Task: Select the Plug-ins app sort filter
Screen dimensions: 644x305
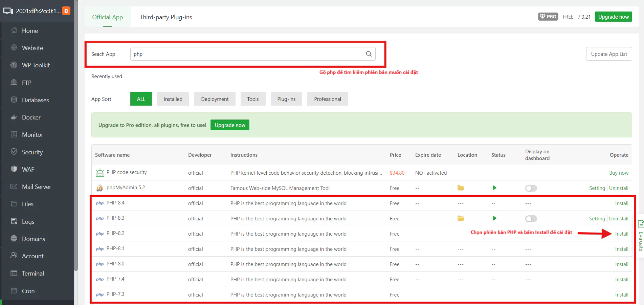Action: click(286, 99)
